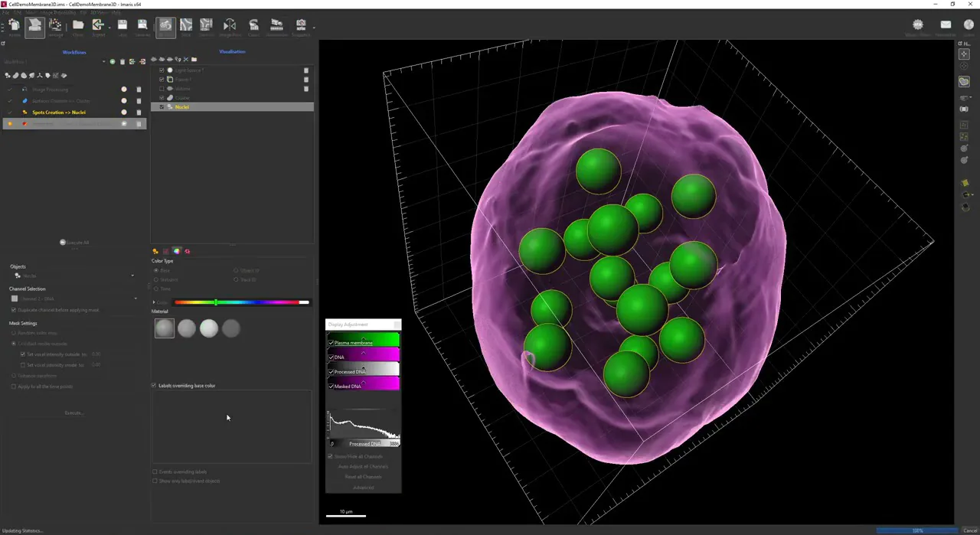Expand the Color disclosure triangle

point(154,302)
